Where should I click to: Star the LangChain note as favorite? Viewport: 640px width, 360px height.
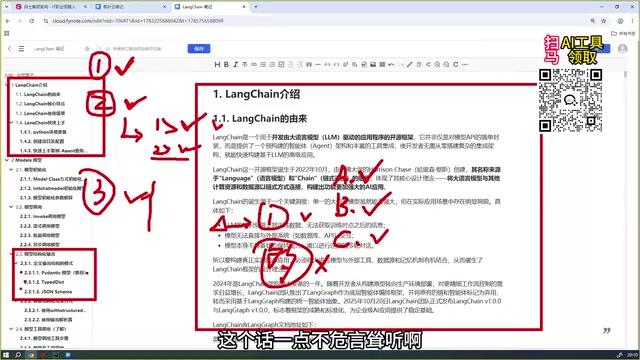tap(87, 49)
